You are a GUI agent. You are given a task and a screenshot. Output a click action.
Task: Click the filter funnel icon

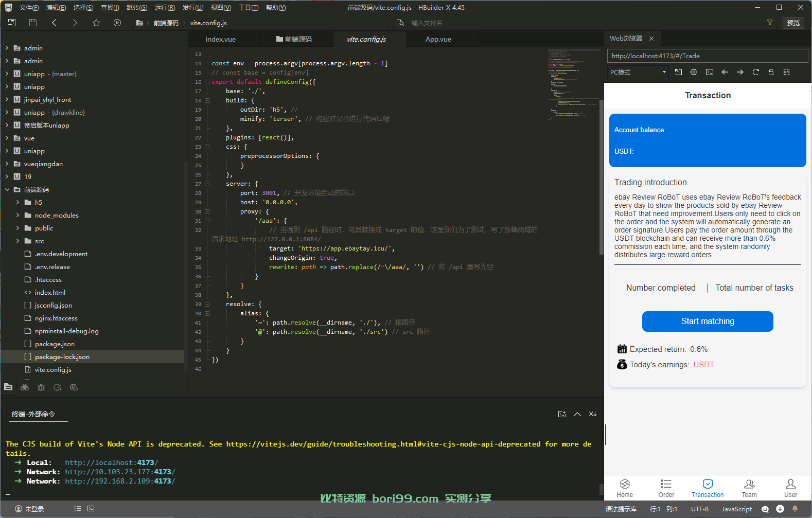770,23
